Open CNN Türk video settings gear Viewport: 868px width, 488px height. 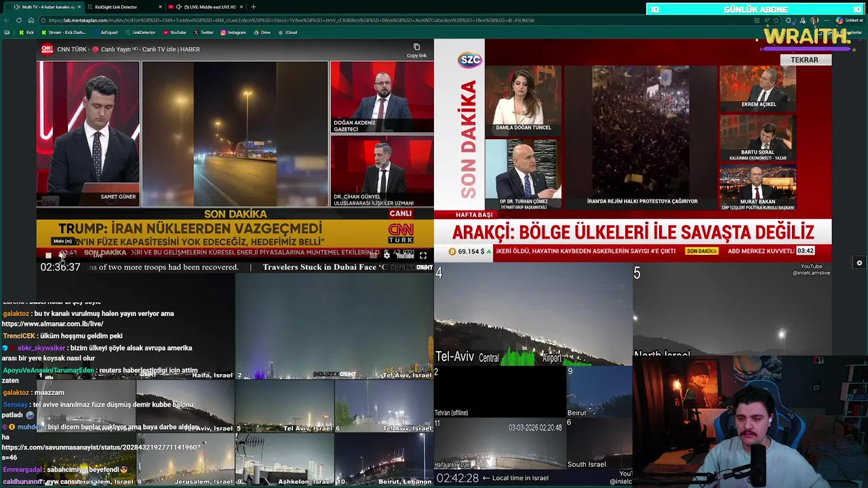pyautogui.click(x=387, y=256)
